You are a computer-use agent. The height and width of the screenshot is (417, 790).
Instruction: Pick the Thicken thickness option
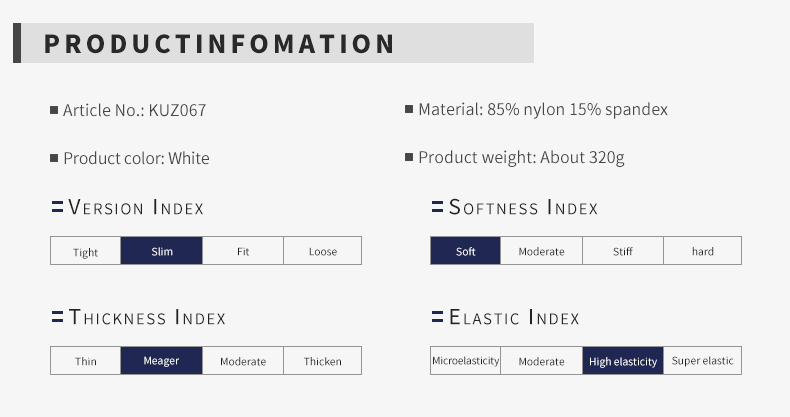tap(322, 361)
